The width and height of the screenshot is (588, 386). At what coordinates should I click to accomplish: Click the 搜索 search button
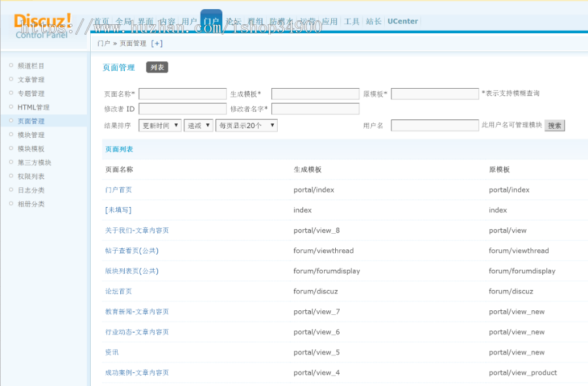pyautogui.click(x=554, y=125)
